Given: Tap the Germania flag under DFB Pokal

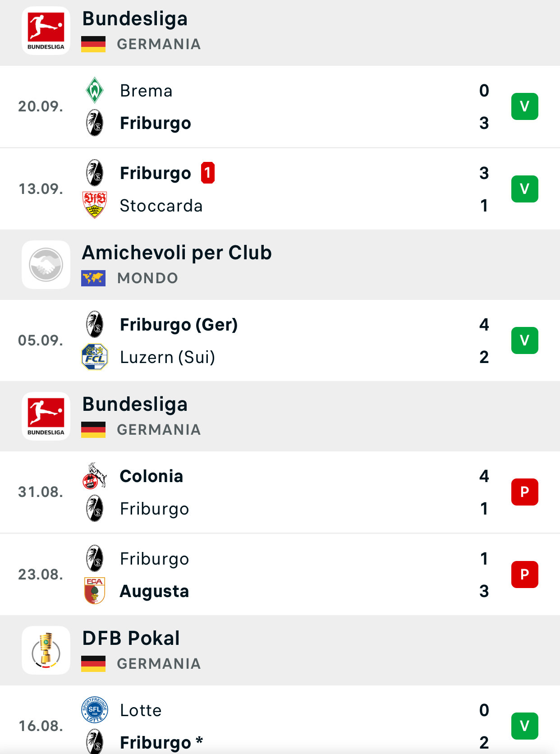Looking at the screenshot, I should pos(93,664).
